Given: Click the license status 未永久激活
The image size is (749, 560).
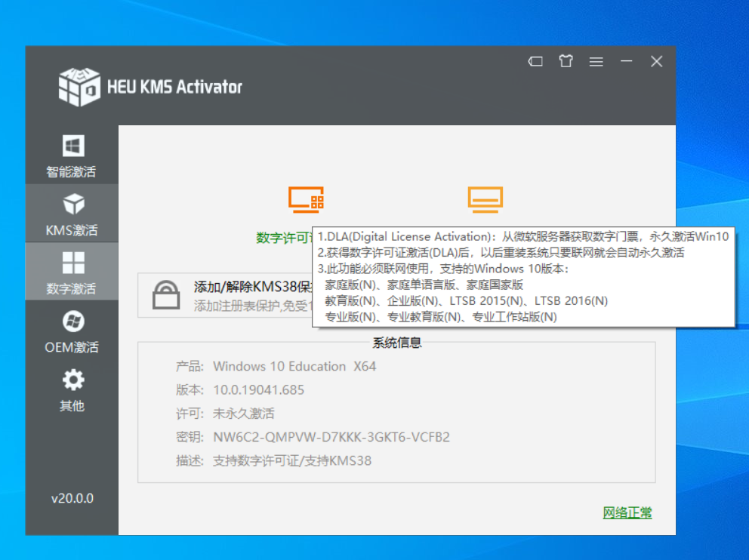Looking at the screenshot, I should coord(244,414).
